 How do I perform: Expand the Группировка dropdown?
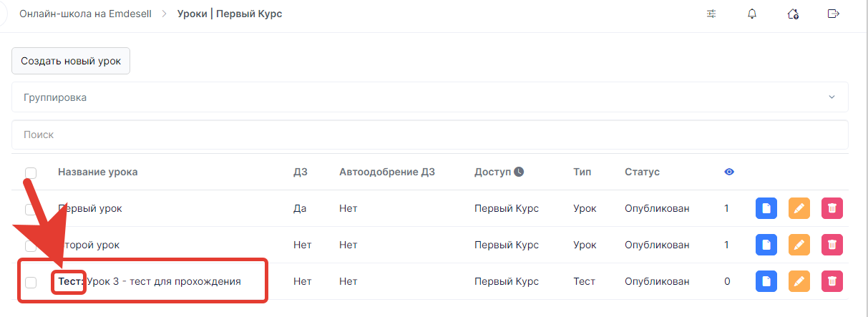pos(430,97)
